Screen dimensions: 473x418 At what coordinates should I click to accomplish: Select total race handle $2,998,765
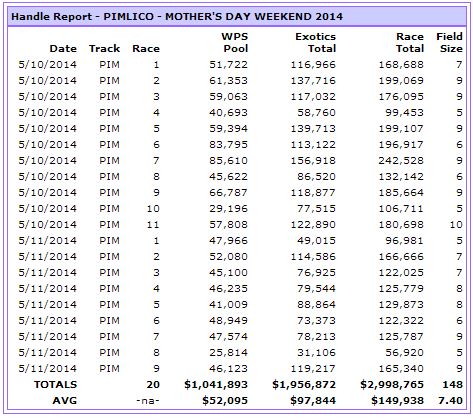pyautogui.click(x=392, y=385)
